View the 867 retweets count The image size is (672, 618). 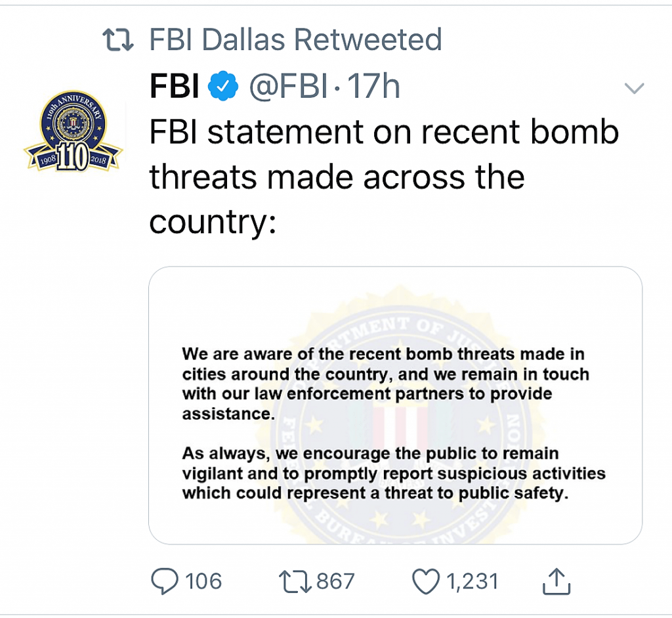click(x=334, y=581)
